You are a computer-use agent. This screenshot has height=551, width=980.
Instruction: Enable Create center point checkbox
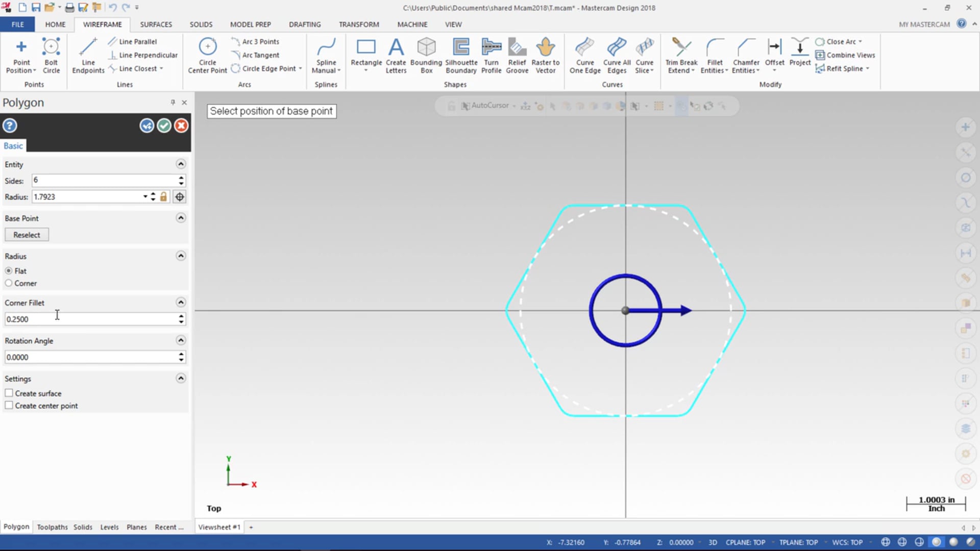9,406
